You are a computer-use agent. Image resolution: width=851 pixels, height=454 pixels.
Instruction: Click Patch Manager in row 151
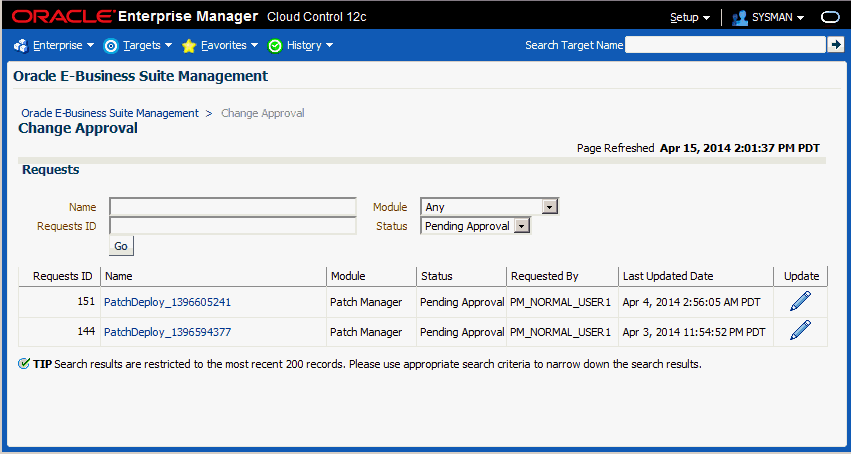(x=366, y=302)
